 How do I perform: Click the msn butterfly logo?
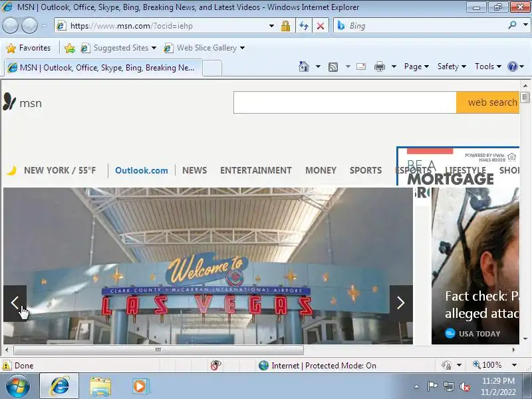(23, 102)
